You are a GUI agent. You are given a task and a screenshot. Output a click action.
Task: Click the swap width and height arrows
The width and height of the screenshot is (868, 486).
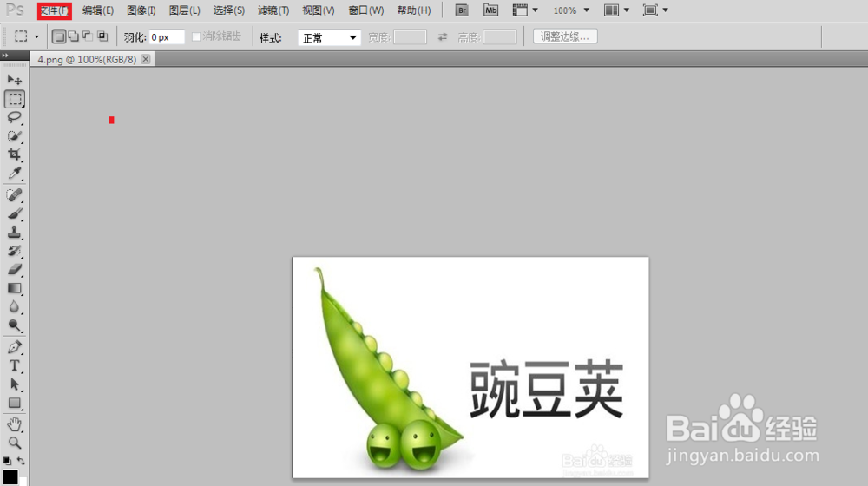[x=443, y=37]
